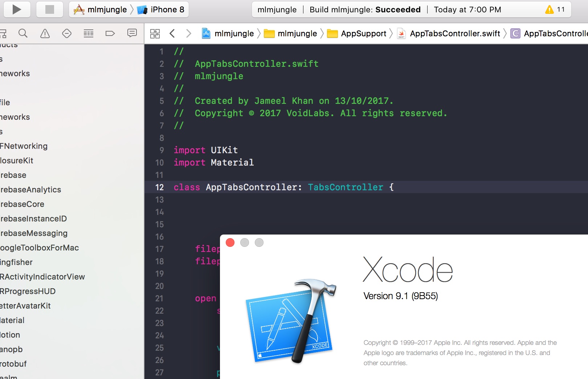588x379 pixels.
Task: Select FirebaseInstanceID in navigator
Action: (x=33, y=219)
